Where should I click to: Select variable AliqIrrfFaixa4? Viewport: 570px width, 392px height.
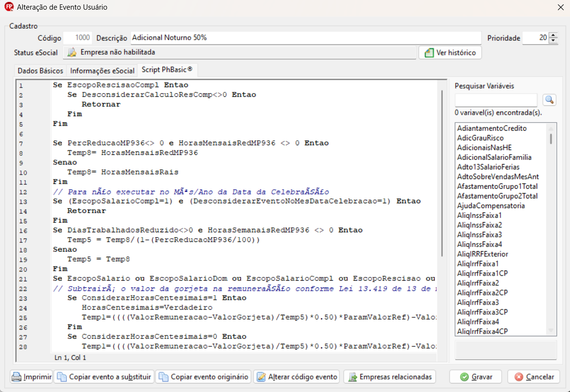[x=478, y=322]
